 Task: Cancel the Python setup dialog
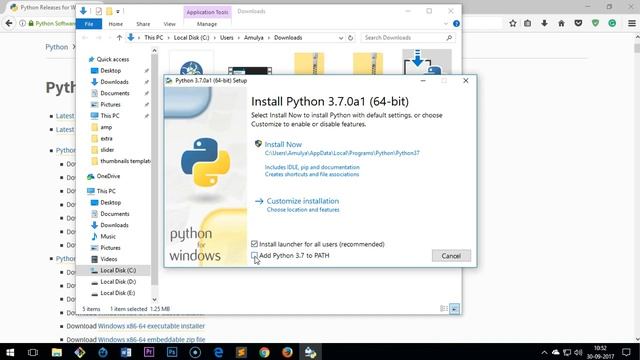451,256
